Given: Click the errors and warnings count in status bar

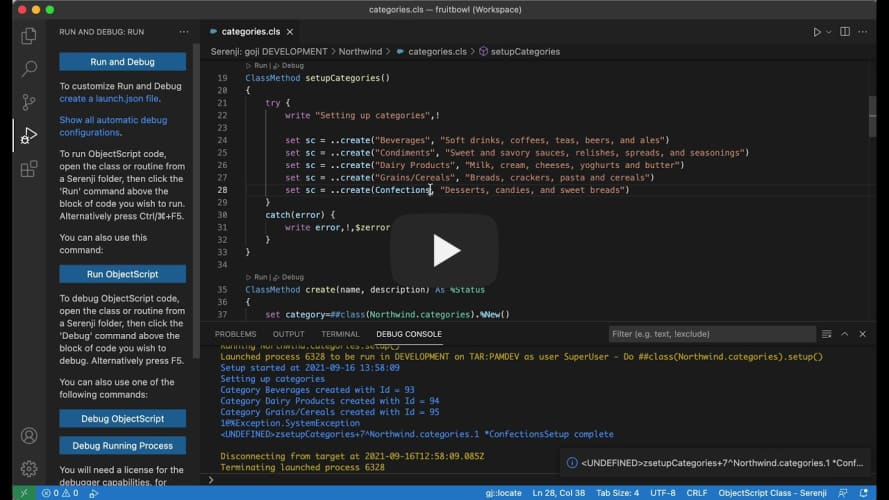Looking at the screenshot, I should point(60,493).
